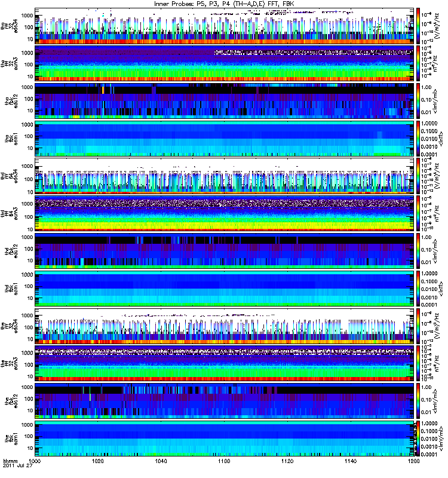
Task: Click the date label '2011 Jul 27'
Action: (x=18, y=466)
